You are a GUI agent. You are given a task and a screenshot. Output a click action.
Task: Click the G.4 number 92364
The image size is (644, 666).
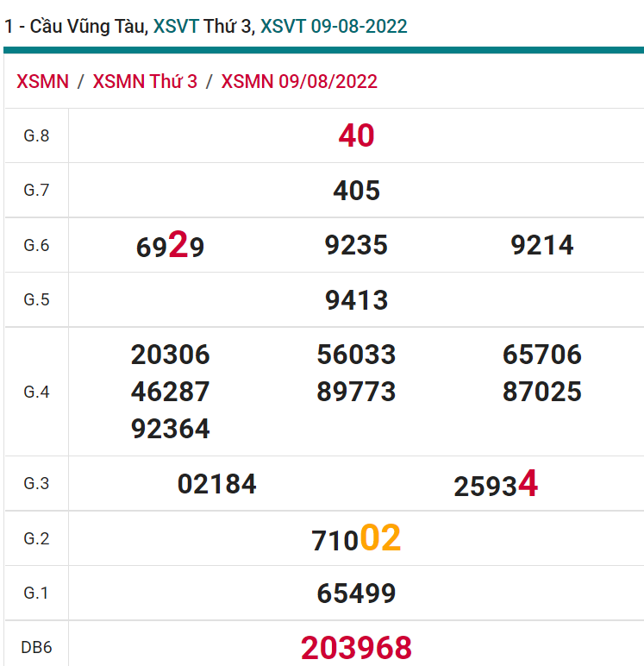click(x=171, y=429)
